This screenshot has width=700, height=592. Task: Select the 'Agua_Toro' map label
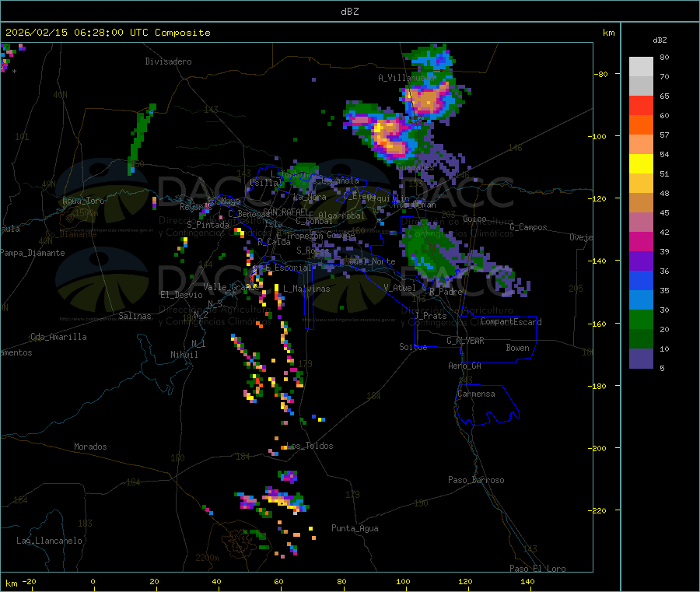(x=83, y=201)
